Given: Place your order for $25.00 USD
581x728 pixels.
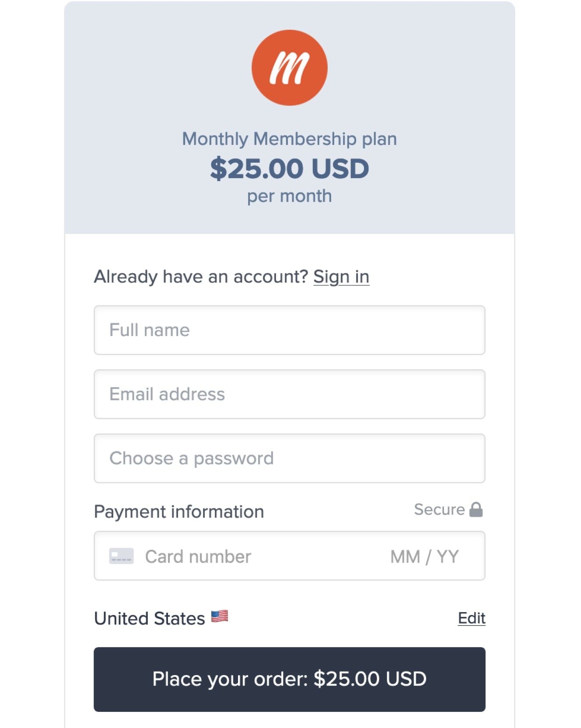Looking at the screenshot, I should click(289, 679).
